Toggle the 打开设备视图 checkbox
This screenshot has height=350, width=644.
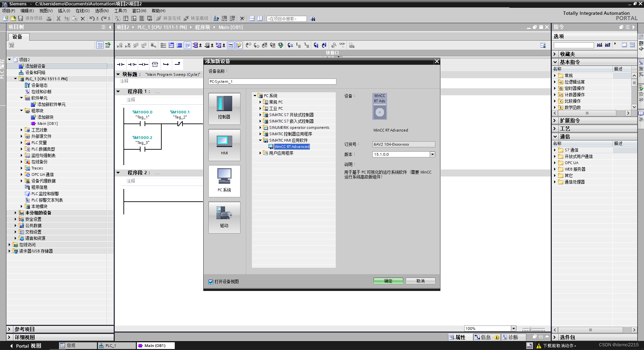coord(211,282)
